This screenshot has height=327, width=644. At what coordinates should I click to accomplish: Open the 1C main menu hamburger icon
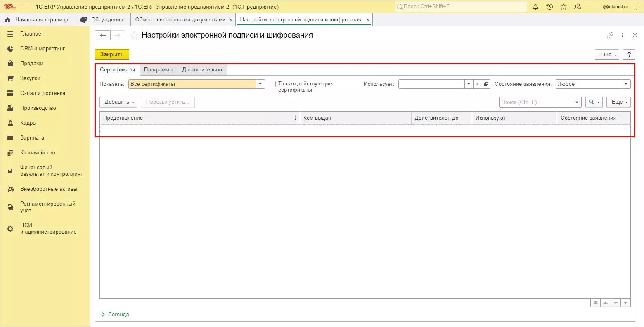click(25, 7)
